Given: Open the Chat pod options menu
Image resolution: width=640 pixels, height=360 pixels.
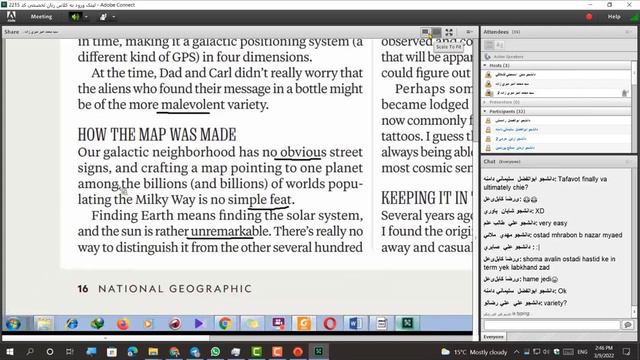Looking at the screenshot, I should (x=628, y=162).
